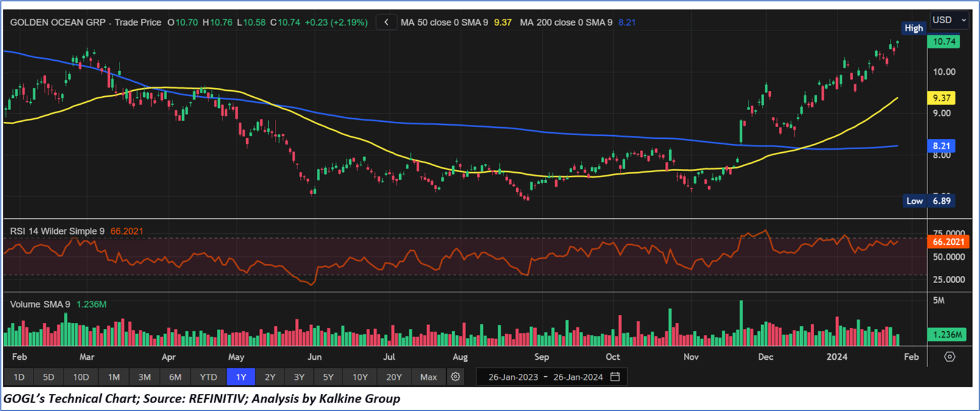
Task: Click the yellow 9.37 value in legend
Action: tap(503, 23)
